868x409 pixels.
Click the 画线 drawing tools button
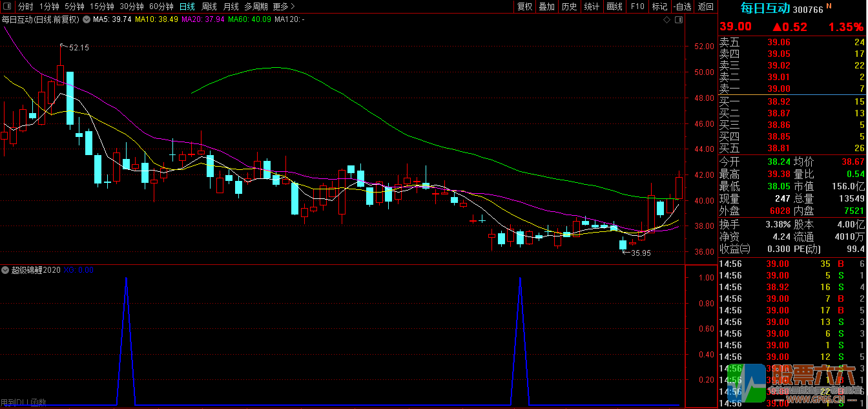point(614,6)
